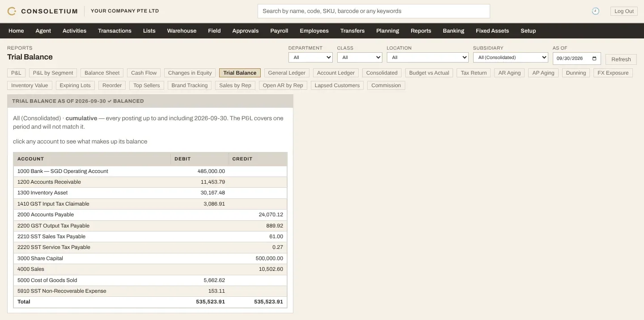The width and height of the screenshot is (644, 320).
Task: Open the Consolidated report
Action: tap(382, 73)
